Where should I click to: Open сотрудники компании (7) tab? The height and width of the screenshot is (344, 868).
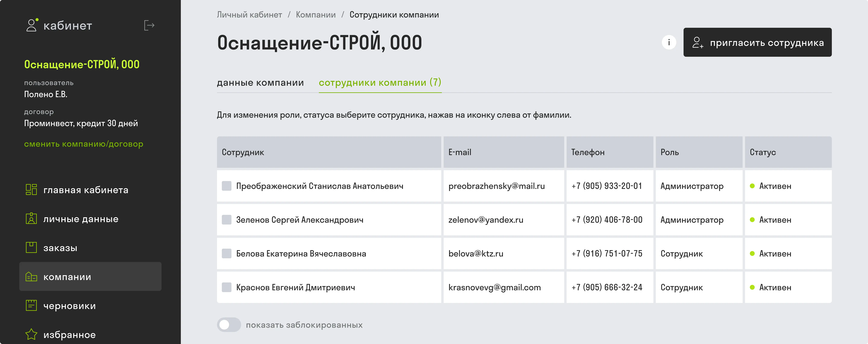(x=380, y=83)
